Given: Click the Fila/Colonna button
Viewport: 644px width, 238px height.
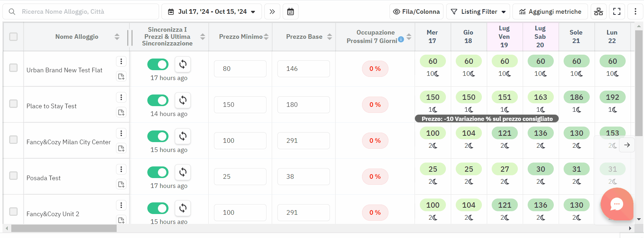Looking at the screenshot, I should pyautogui.click(x=417, y=12).
